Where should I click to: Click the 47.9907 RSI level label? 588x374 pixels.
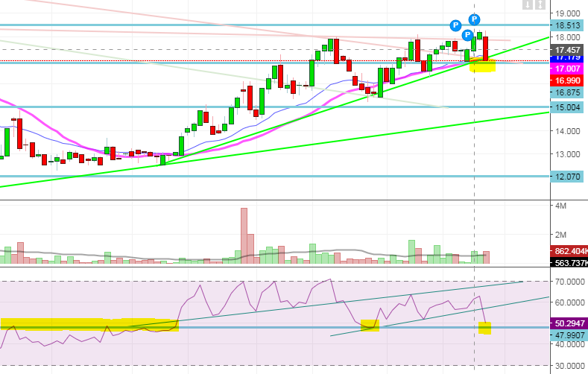pyautogui.click(x=569, y=335)
